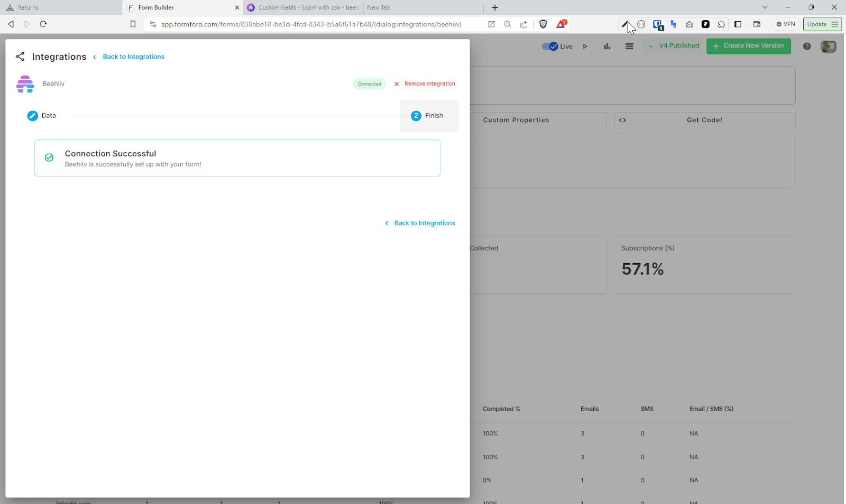Viewport: 846px width, 504px height.
Task: Reload the current page
Action: pyautogui.click(x=43, y=24)
